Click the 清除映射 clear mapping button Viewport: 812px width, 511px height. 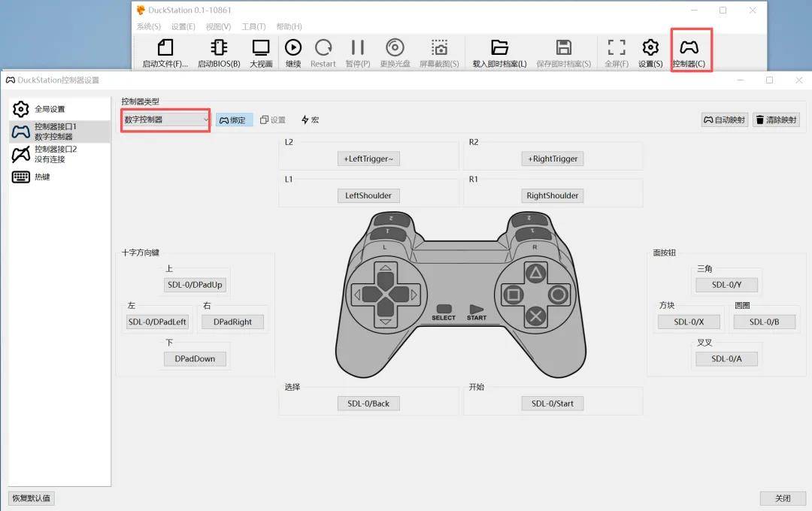(x=776, y=120)
